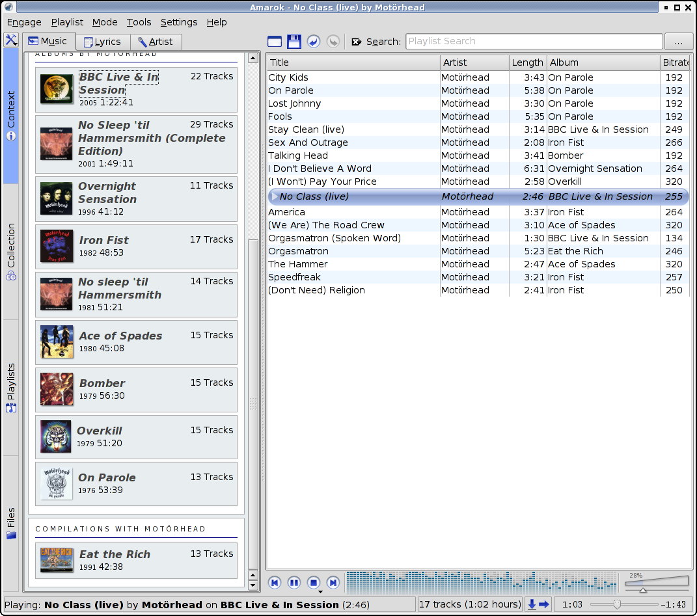The image size is (697, 616).
Task: Click the remaining time '-1:43' display
Action: tap(673, 604)
